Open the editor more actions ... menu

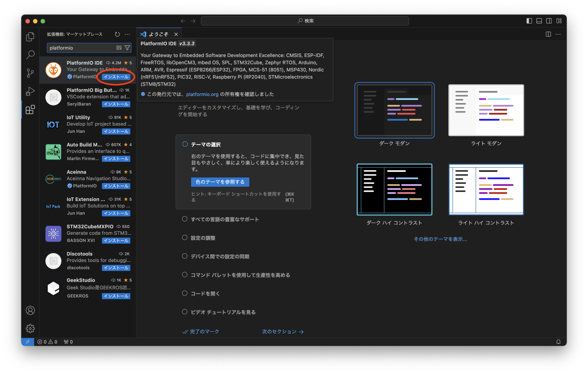click(558, 34)
